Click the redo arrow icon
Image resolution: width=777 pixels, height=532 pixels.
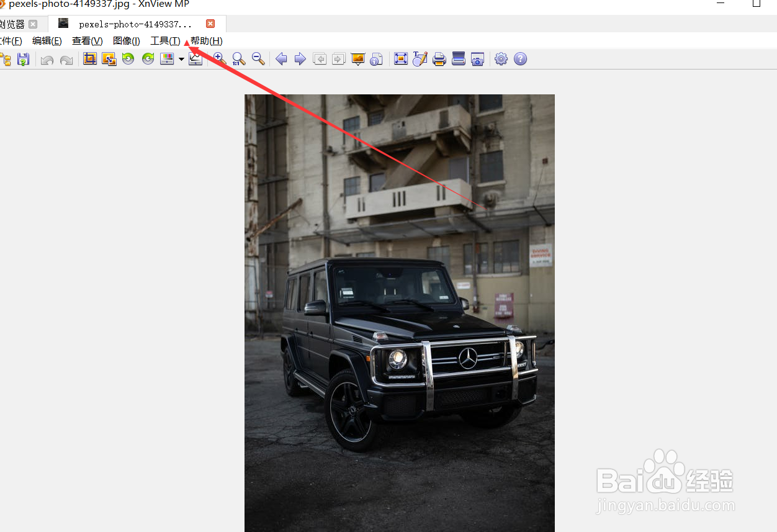[x=66, y=60]
